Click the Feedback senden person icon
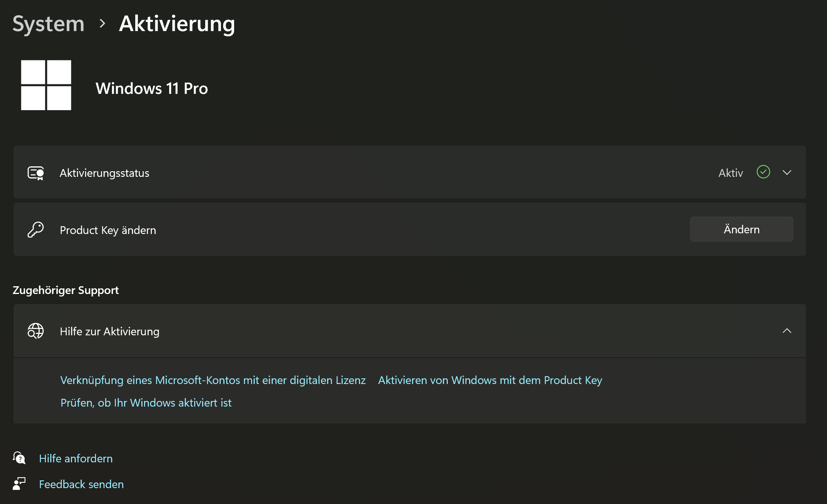Viewport: 827px width, 504px height. pos(19,484)
